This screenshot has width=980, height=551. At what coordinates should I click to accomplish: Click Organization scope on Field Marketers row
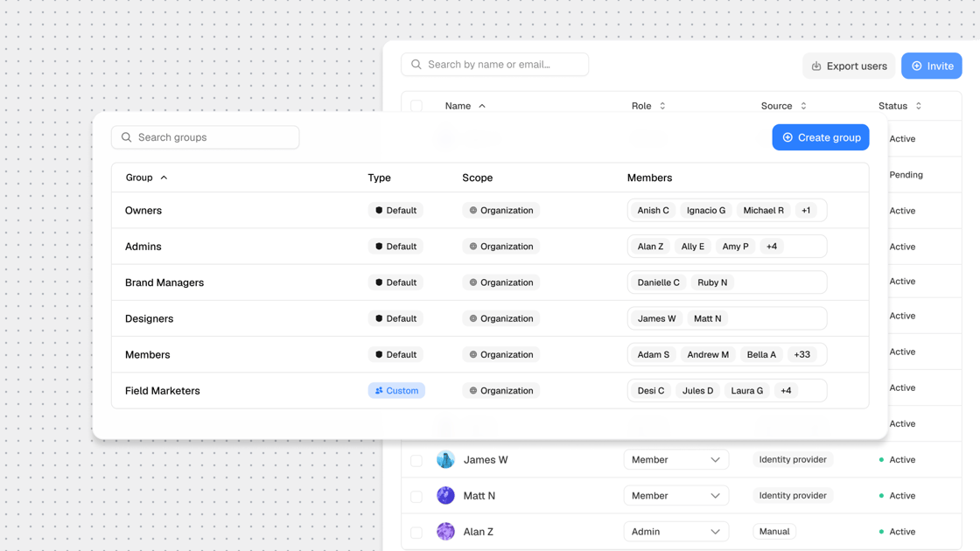[501, 390]
